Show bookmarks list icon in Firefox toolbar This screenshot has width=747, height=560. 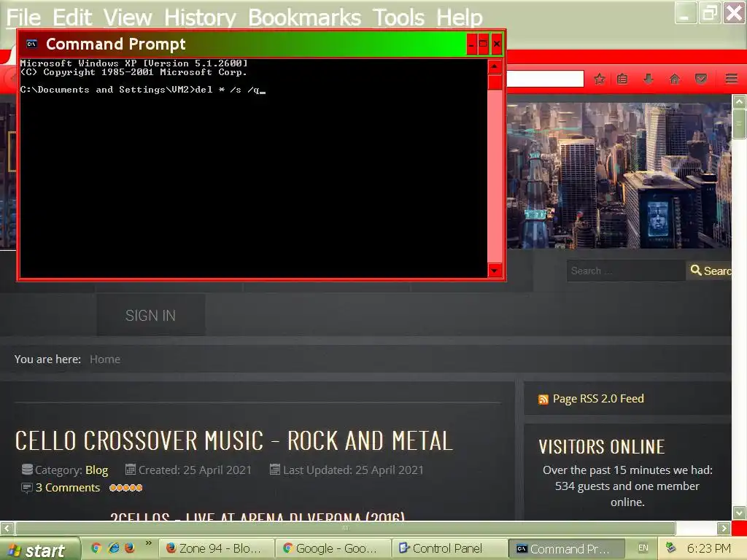click(622, 79)
